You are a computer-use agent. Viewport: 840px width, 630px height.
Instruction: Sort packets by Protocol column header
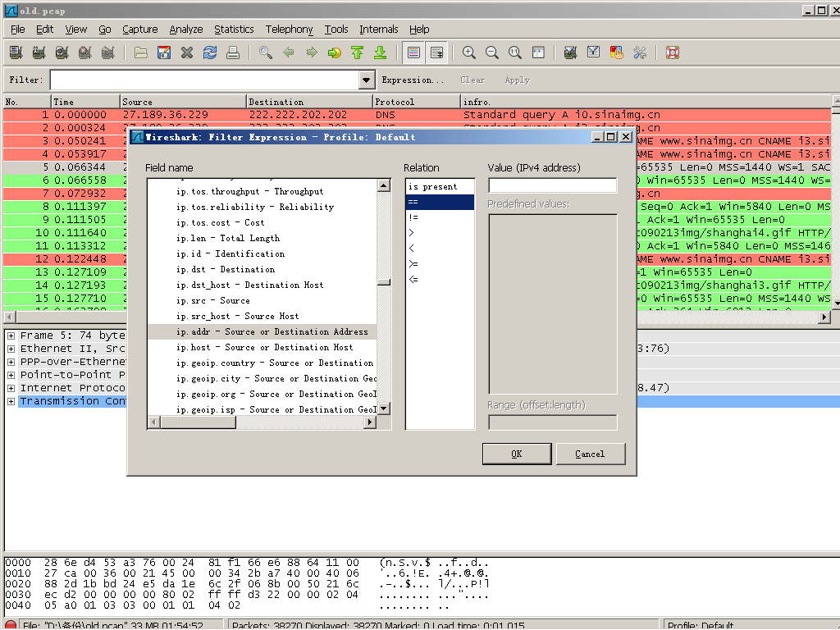[416, 102]
